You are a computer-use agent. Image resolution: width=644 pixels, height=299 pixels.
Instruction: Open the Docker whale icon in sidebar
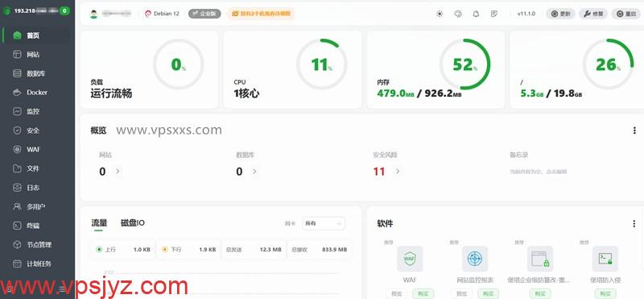tap(17, 93)
